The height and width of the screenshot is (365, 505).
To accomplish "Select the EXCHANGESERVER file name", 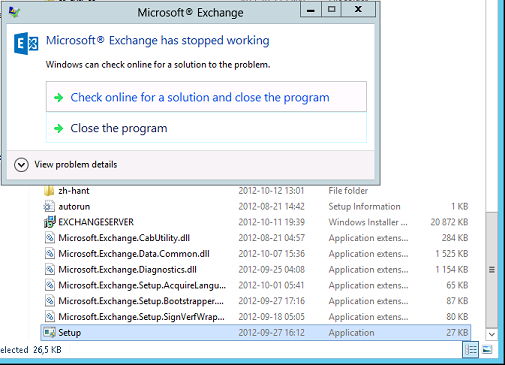I will click(x=96, y=222).
